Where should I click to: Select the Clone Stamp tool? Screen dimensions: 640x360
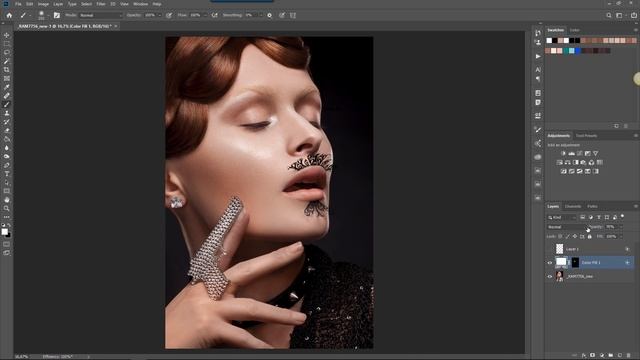tap(7, 113)
